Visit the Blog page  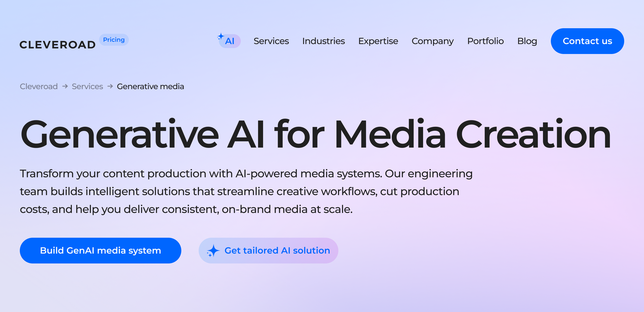coord(527,41)
